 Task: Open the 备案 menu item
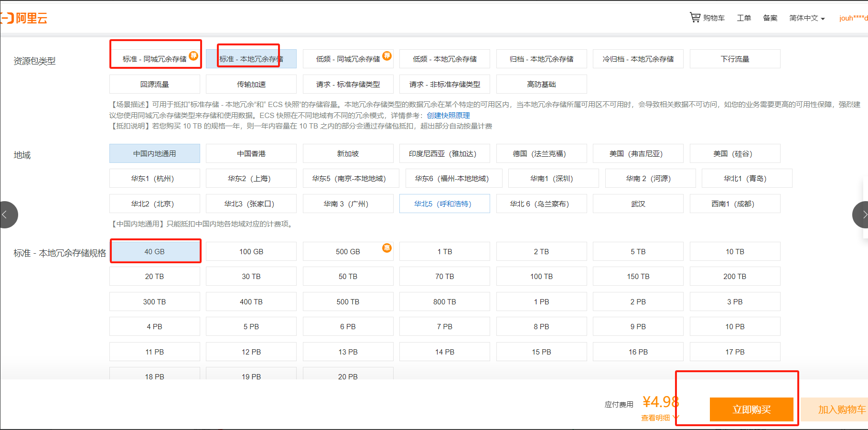(770, 18)
